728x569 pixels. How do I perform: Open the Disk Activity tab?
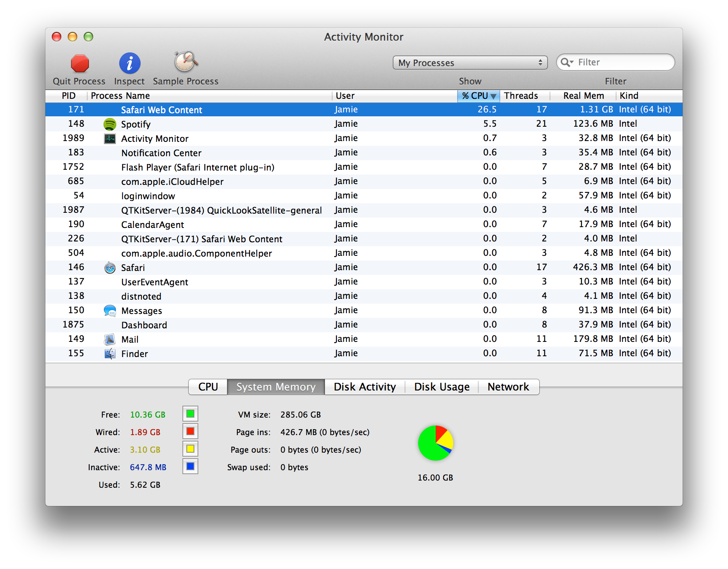pyautogui.click(x=365, y=387)
